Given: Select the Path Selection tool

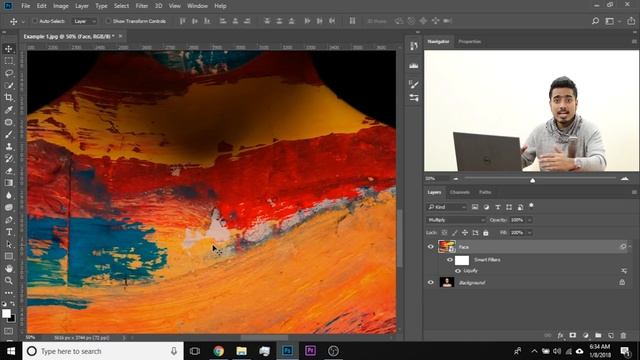Looking at the screenshot, I should pos(9,244).
